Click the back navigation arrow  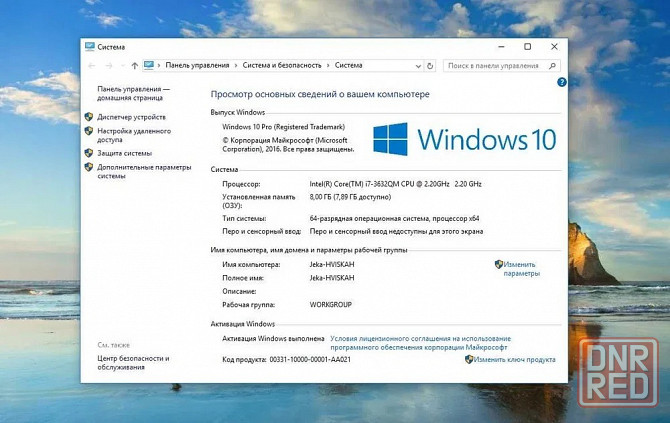tap(91, 65)
